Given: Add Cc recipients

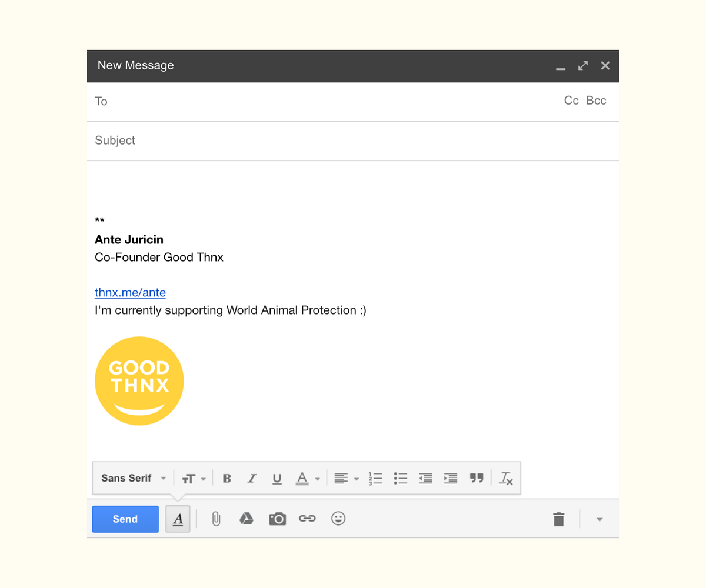Looking at the screenshot, I should (x=571, y=101).
